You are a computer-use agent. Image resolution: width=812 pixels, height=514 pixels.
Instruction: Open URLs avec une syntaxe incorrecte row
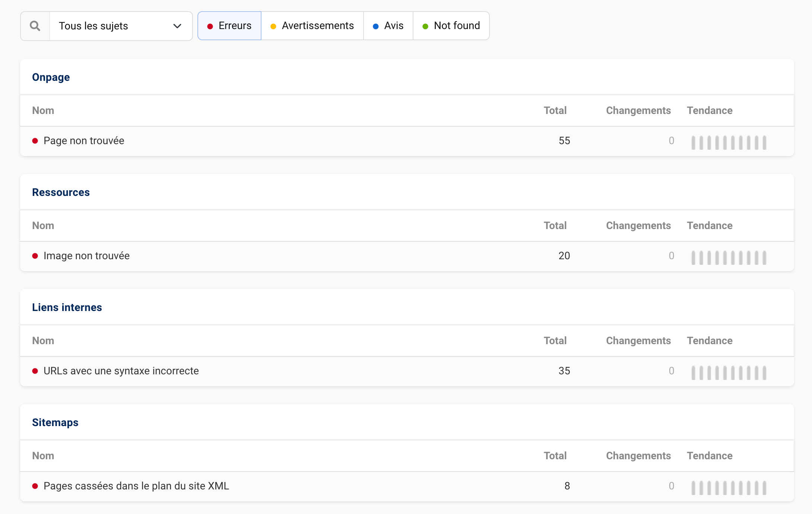[x=407, y=371]
